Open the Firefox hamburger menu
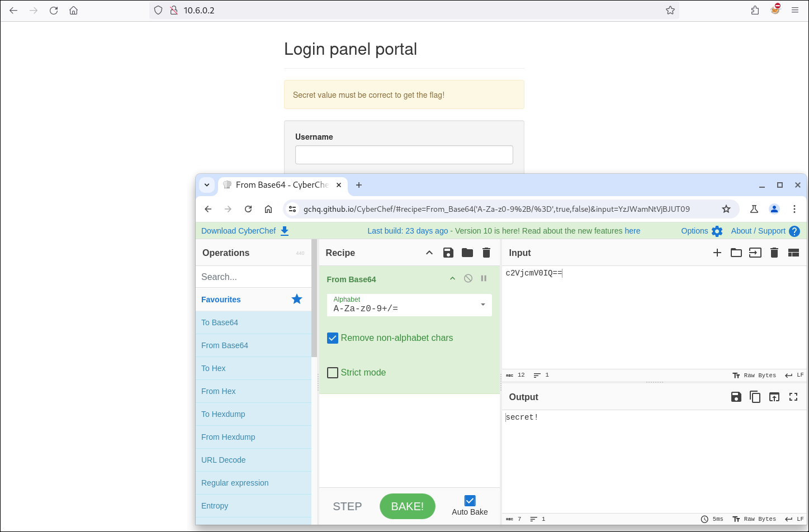The height and width of the screenshot is (532, 809). pos(794,10)
